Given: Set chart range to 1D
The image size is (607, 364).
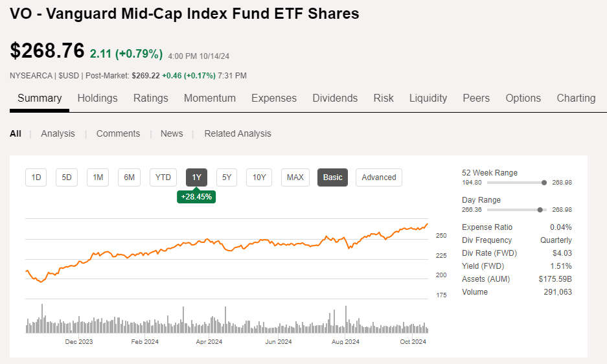Looking at the screenshot, I should click(x=36, y=177).
